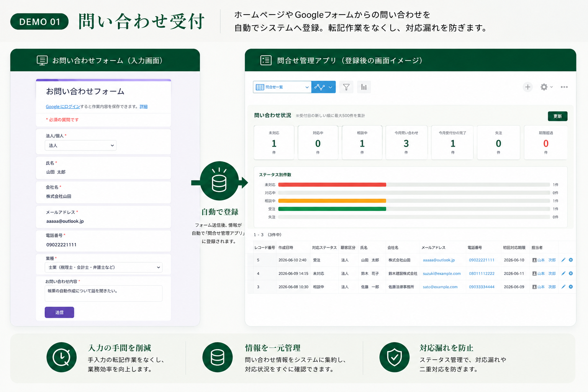The height and width of the screenshot is (392, 588).
Task: Click the date cell 2026-06-09 14:15
Action: point(293,273)
